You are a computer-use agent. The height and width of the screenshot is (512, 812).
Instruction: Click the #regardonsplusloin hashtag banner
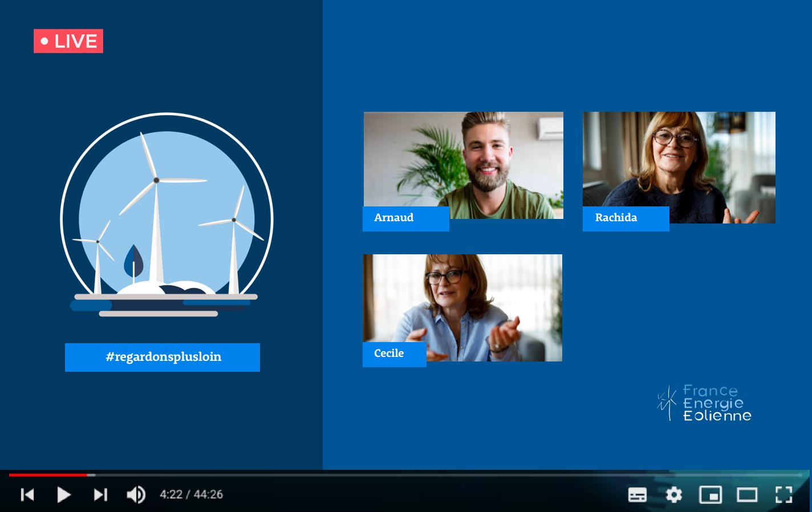coord(163,357)
